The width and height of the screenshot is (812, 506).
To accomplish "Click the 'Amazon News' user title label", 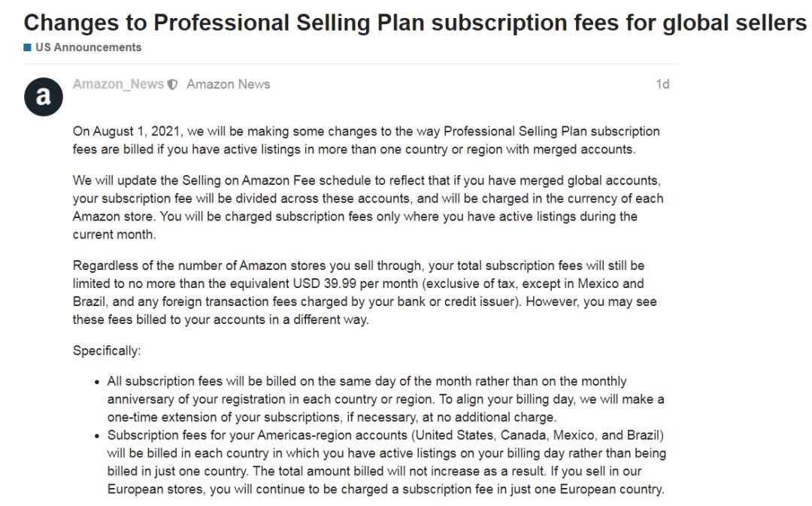I will (x=229, y=84).
